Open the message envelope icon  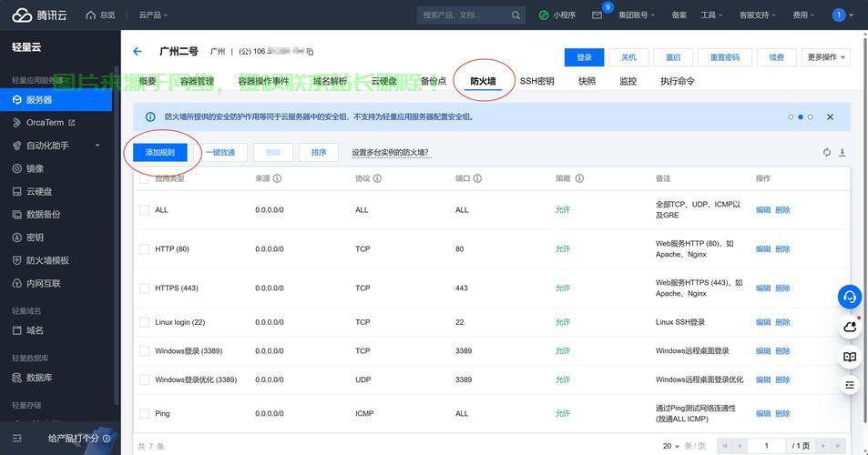tap(597, 15)
